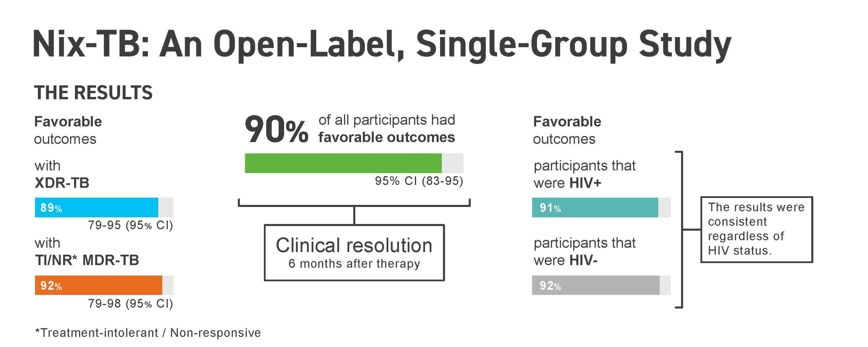Click the "participants that were HIV-" label
The width and height of the screenshot is (868, 347).
tap(584, 252)
